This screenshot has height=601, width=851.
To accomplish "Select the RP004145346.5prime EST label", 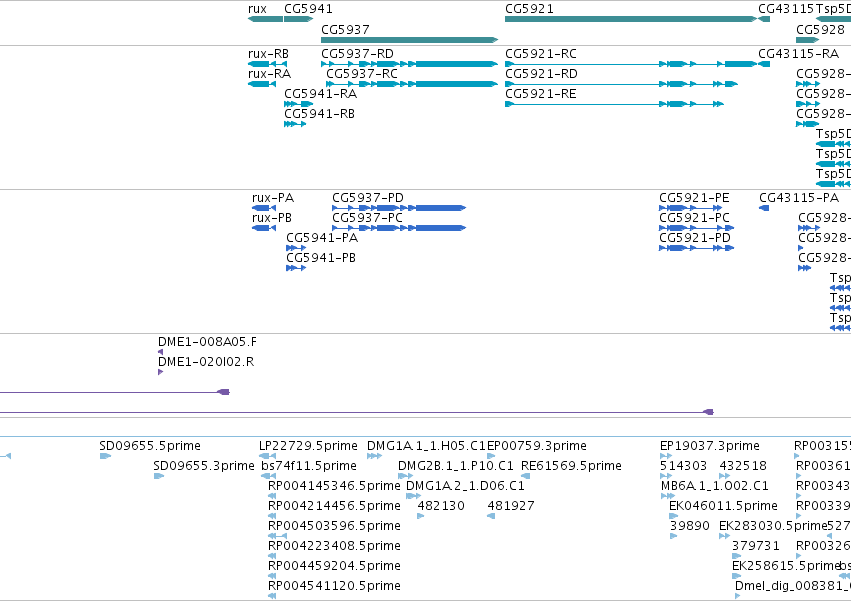I will (x=334, y=486).
